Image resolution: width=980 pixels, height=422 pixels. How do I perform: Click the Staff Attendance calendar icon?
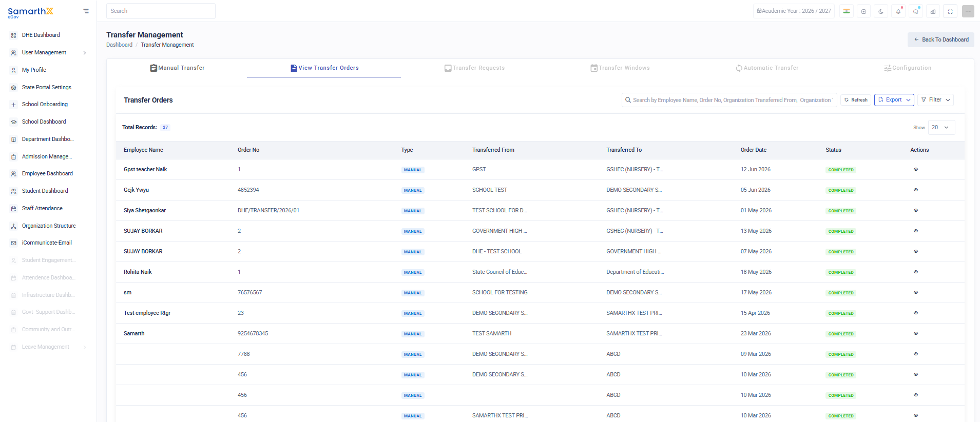click(x=14, y=209)
